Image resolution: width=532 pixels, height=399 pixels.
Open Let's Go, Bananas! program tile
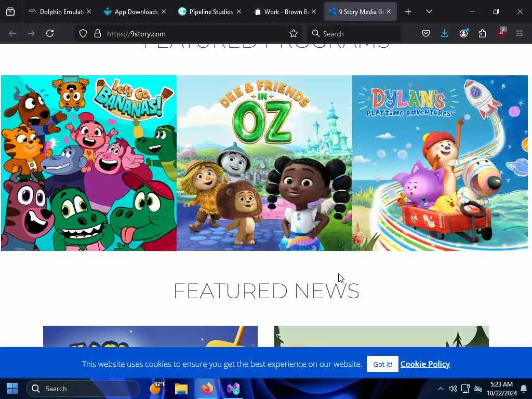[89, 163]
